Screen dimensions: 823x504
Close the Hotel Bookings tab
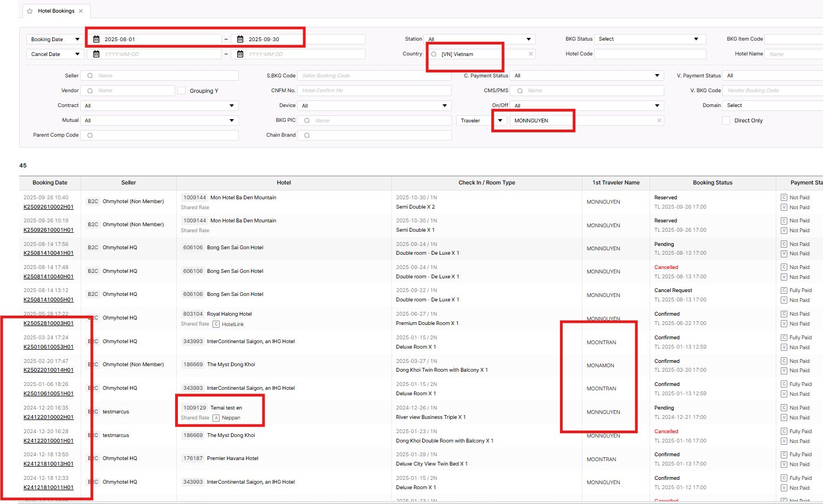(x=81, y=11)
